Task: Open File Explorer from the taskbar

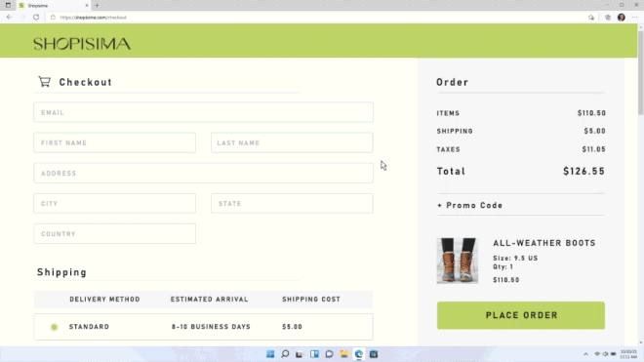Action: (344, 354)
